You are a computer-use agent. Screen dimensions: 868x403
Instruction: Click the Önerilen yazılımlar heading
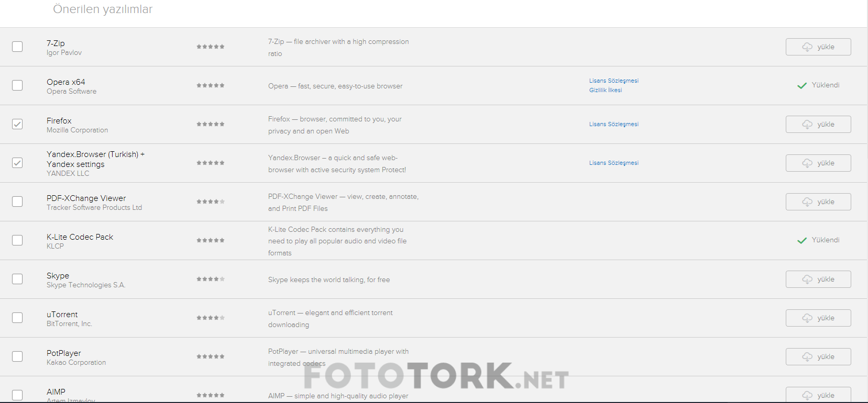[x=103, y=9]
